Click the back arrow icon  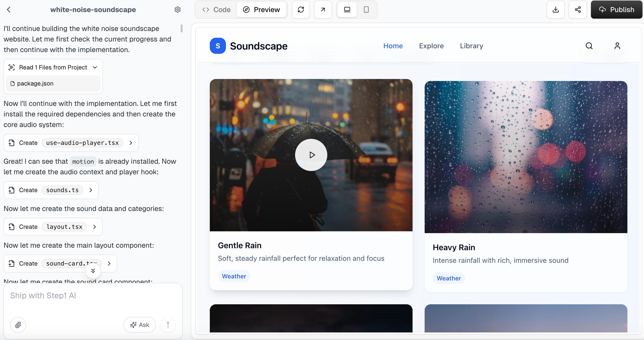click(x=9, y=10)
